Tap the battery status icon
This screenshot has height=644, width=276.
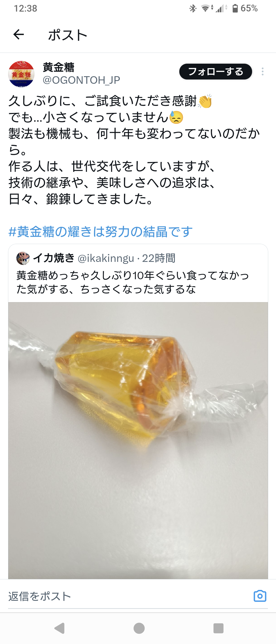(235, 8)
